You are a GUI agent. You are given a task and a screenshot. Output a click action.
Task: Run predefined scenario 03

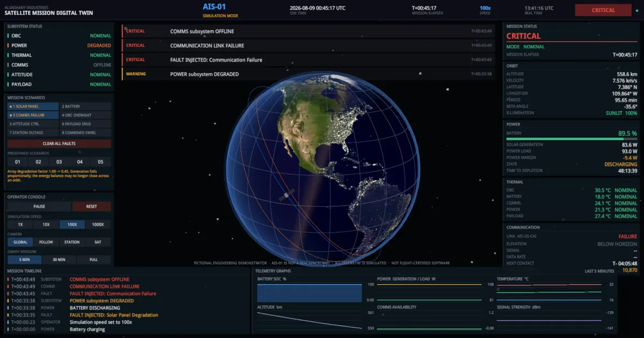pyautogui.click(x=59, y=162)
